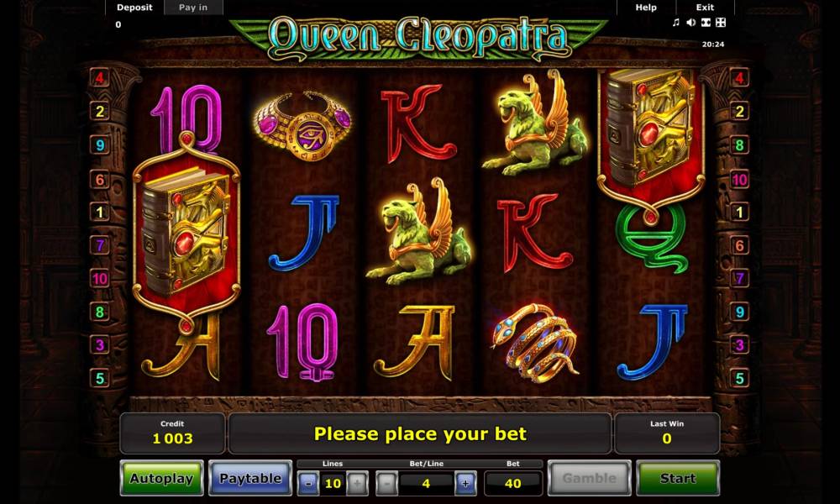The image size is (840, 504).
Task: Lower bet per line with minus button
Action: pyautogui.click(x=386, y=483)
